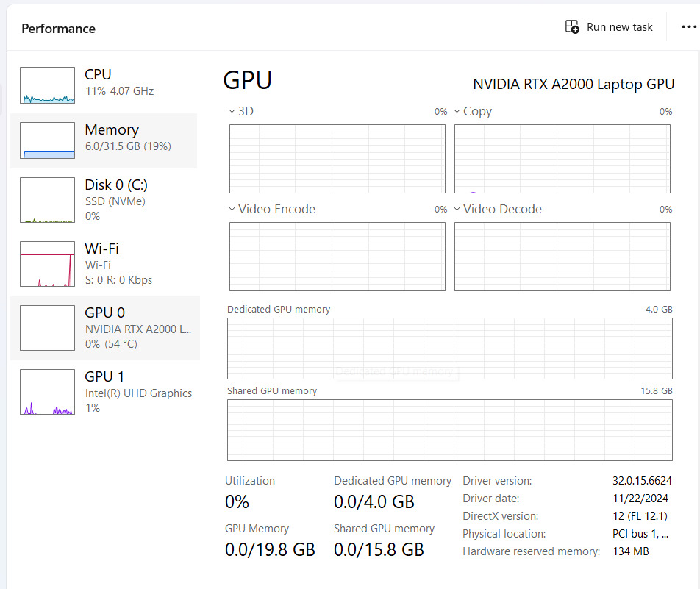Click the Shared GPU memory graph

point(449,430)
